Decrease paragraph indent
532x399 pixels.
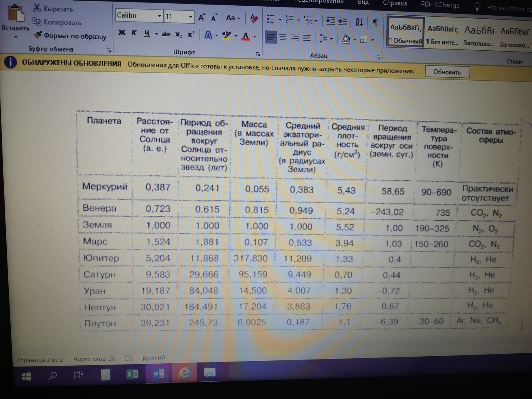pos(330,21)
